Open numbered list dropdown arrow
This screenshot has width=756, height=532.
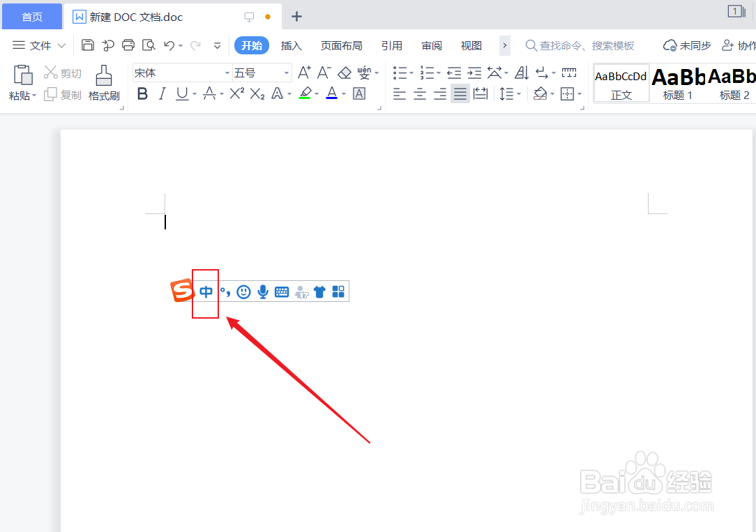tap(438, 73)
